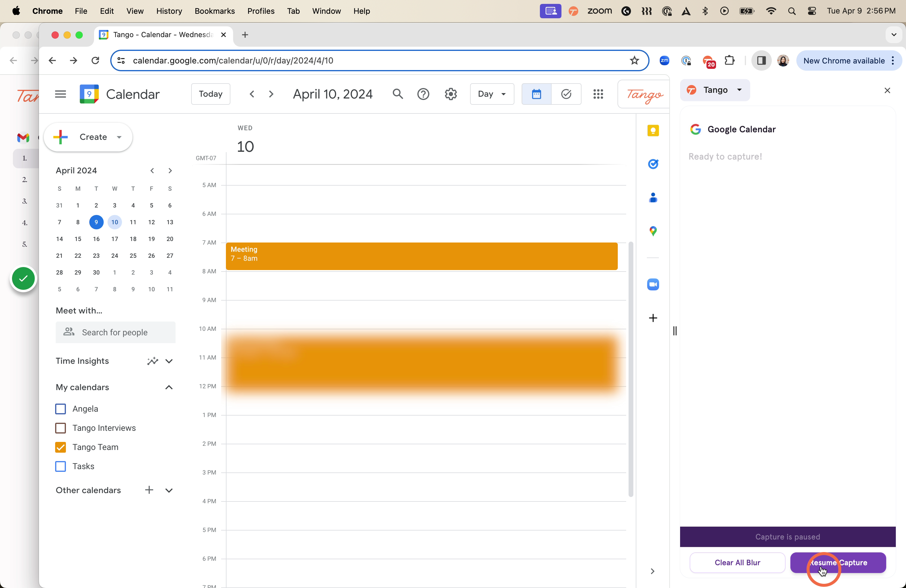Image resolution: width=906 pixels, height=588 pixels.
Task: Select April 17 in the mini calendar
Action: (114, 239)
